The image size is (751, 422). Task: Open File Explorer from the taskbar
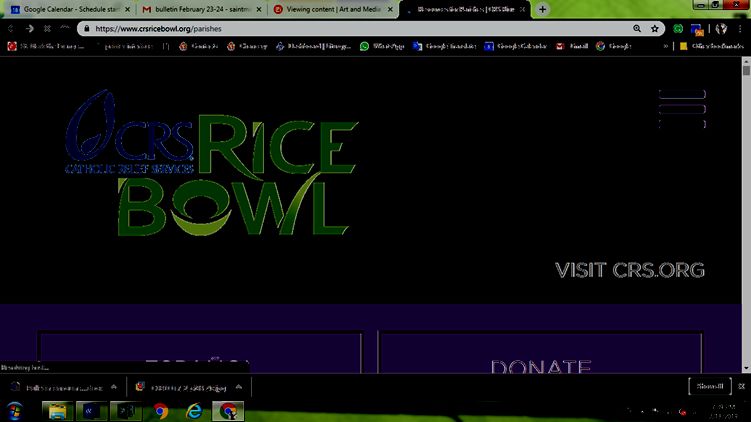click(57, 411)
